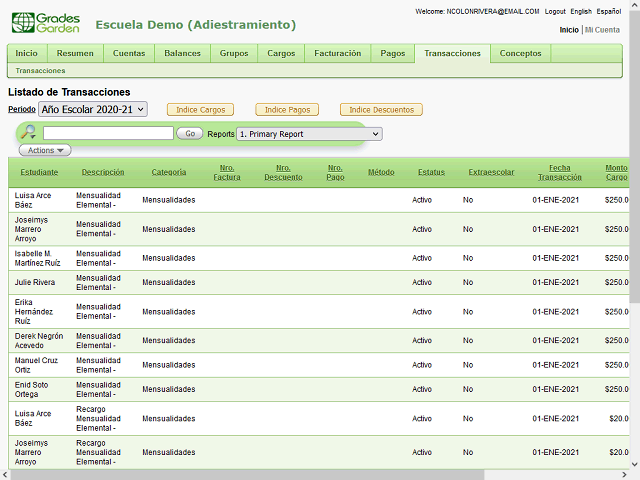Click inside the search text field
640x480 pixels.
pyautogui.click(x=108, y=133)
